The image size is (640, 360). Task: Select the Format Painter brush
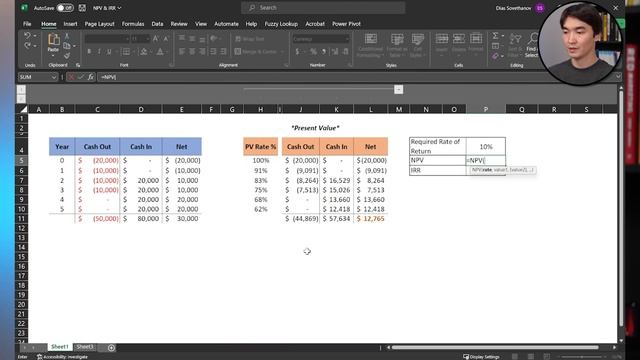click(67, 55)
